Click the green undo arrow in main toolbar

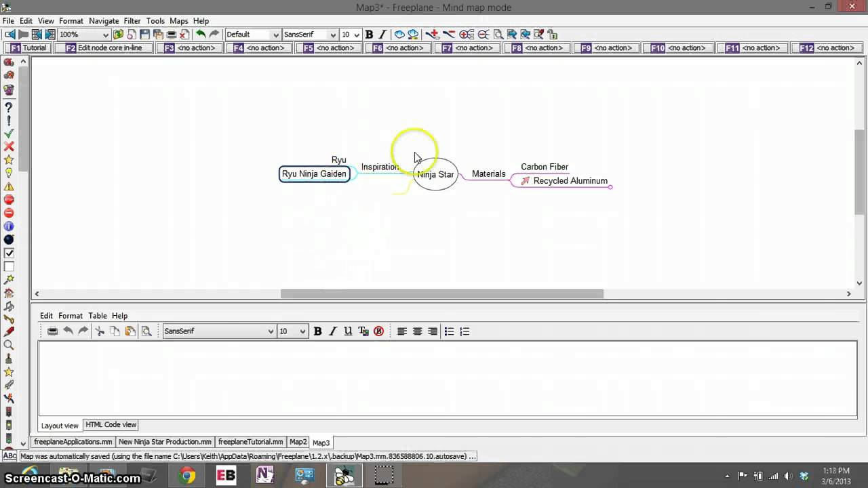pyautogui.click(x=201, y=35)
